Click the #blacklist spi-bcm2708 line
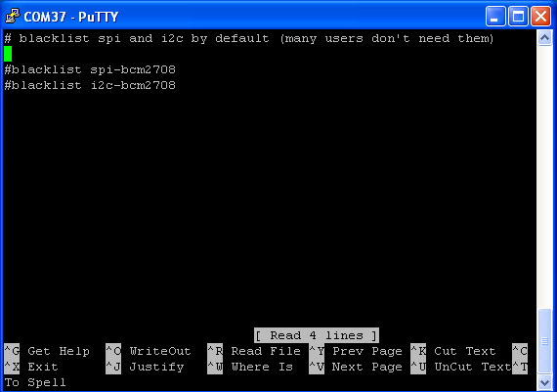The height and width of the screenshot is (392, 557). click(x=90, y=69)
